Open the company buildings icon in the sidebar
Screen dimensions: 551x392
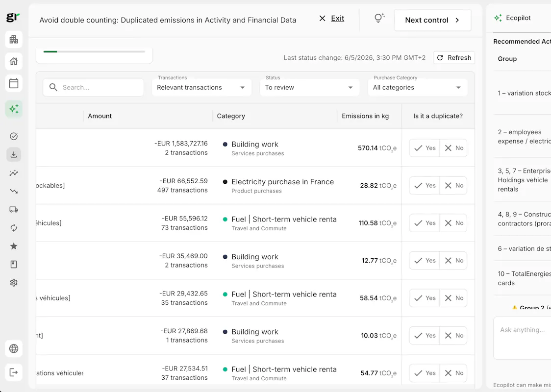coord(14,39)
